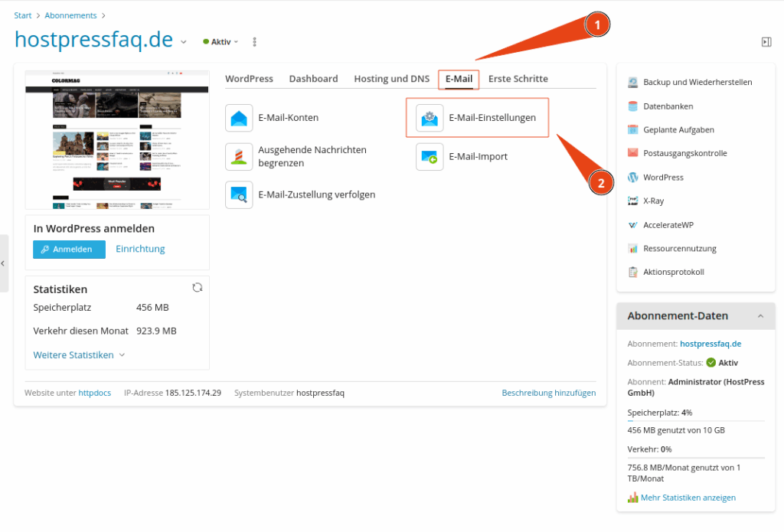Select the E-Mail tab
The height and width of the screenshot is (532, 784).
[x=459, y=79]
